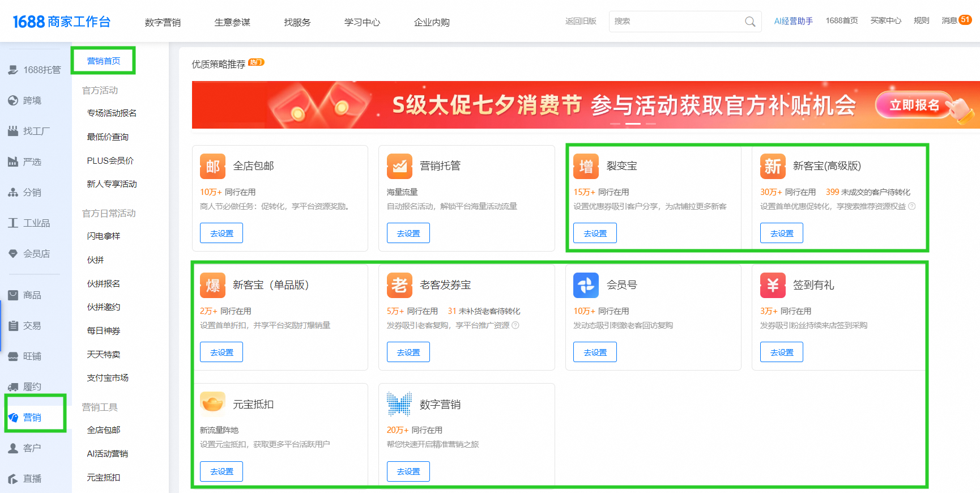Viewport: 980px width, 493px height.
Task: Open 专场活动报名 in the submenu
Action: (x=112, y=113)
